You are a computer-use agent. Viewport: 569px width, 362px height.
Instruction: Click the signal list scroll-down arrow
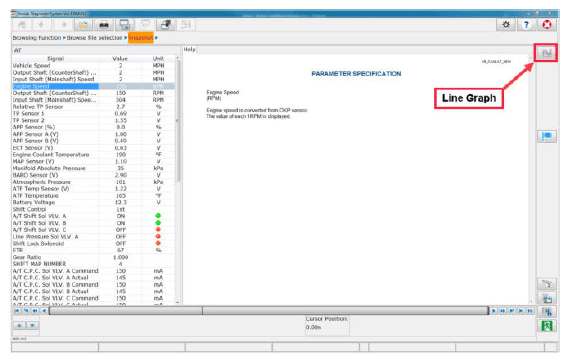[x=177, y=302]
